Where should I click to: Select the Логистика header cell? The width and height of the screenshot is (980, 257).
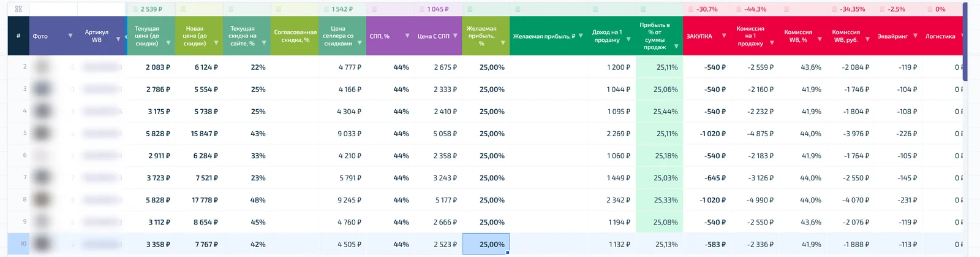tap(942, 36)
